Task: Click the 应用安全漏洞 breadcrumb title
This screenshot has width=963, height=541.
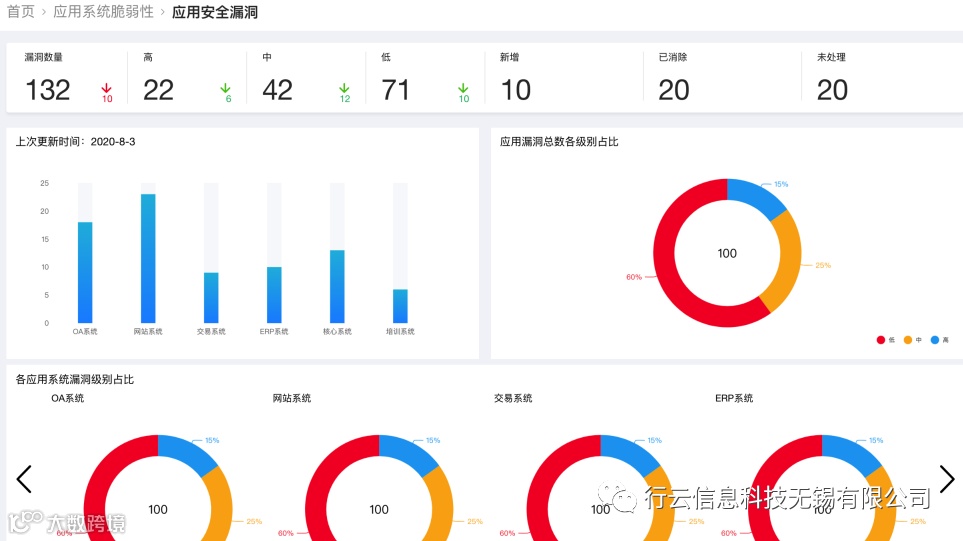Action: 215,12
